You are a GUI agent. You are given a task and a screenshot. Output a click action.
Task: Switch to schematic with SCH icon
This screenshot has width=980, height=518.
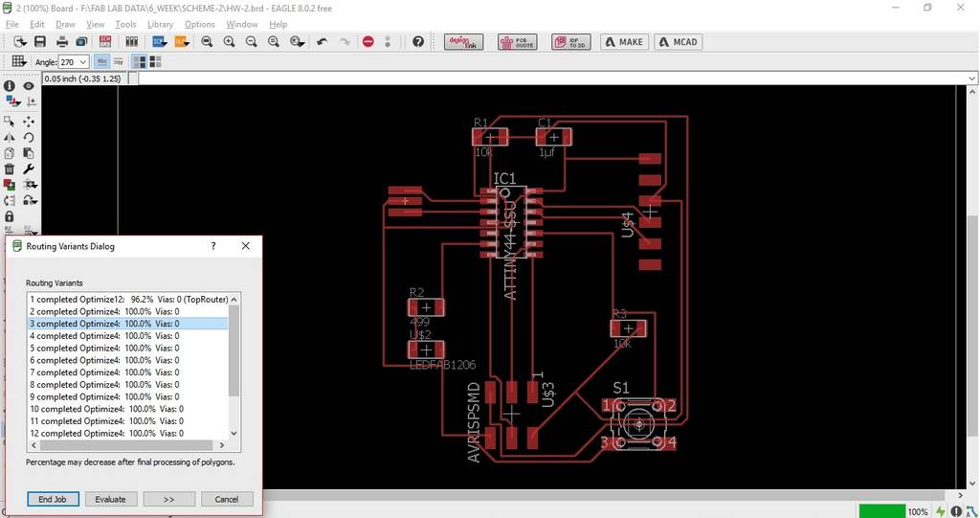tap(105, 42)
